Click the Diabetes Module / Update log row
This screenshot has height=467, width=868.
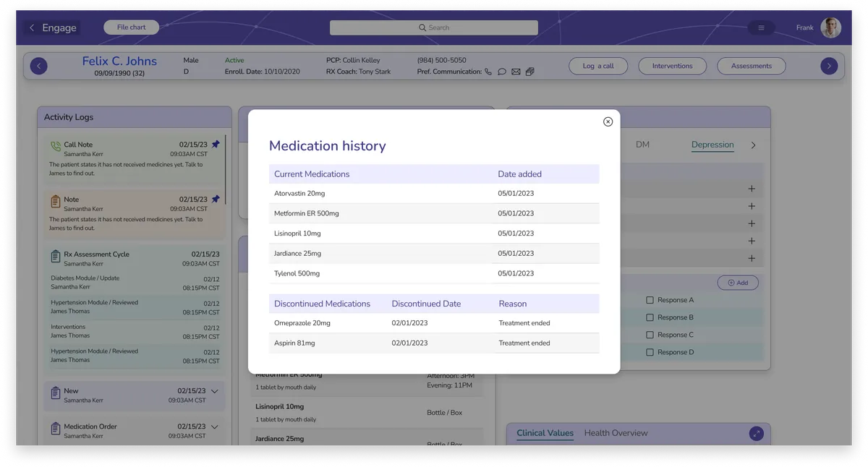tap(135, 283)
